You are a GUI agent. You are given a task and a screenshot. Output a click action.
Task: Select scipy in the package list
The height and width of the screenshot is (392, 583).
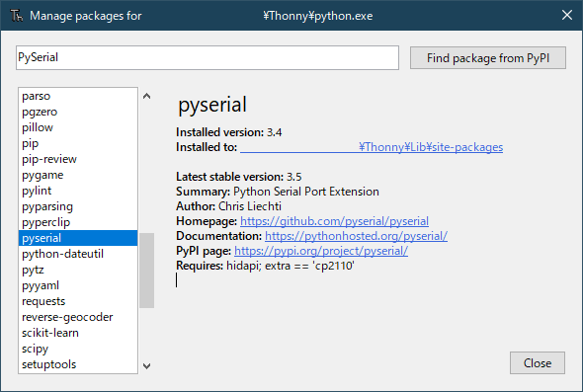78,349
